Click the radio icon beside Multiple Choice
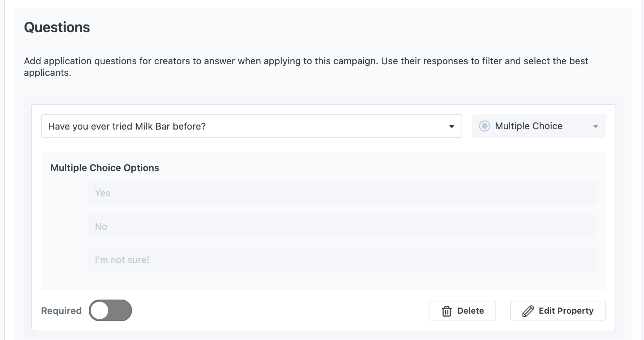This screenshot has height=340, width=644. click(484, 126)
